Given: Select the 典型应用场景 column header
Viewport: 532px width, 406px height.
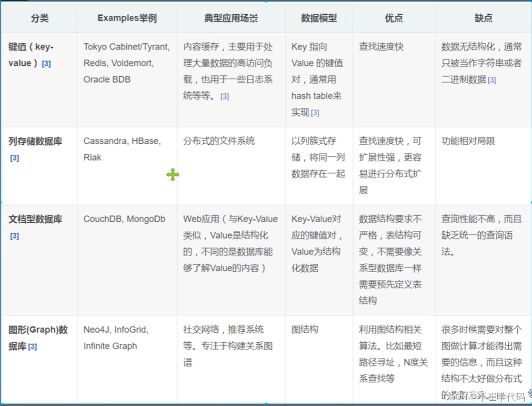Looking at the screenshot, I should 231,18.
